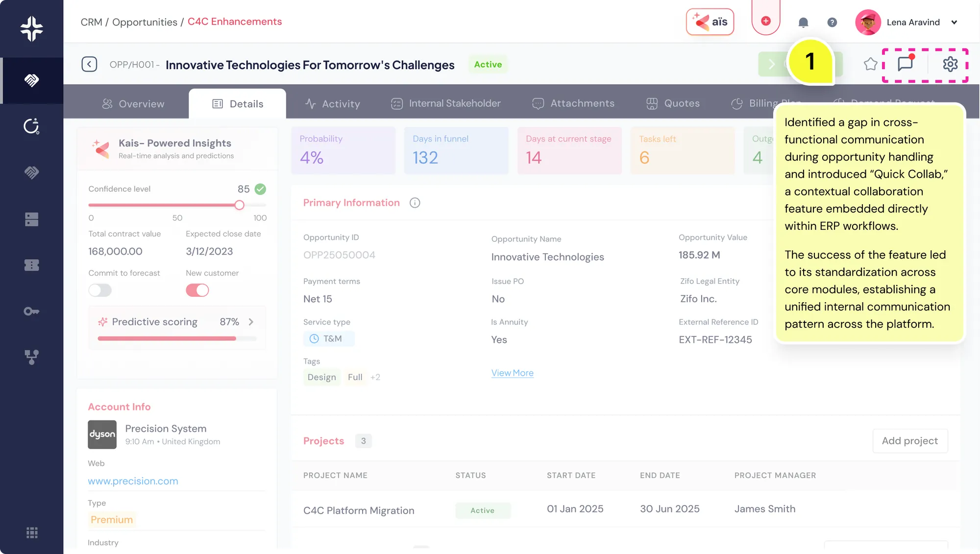This screenshot has height=554, width=980.
Task: Open the active CRM sidebar icon
Action: [x=32, y=80]
